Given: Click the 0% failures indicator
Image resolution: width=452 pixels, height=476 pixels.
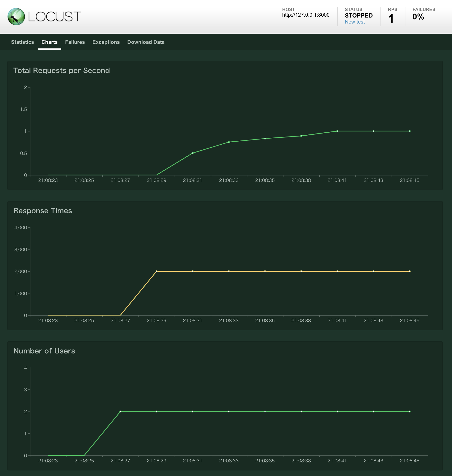Looking at the screenshot, I should coord(418,17).
